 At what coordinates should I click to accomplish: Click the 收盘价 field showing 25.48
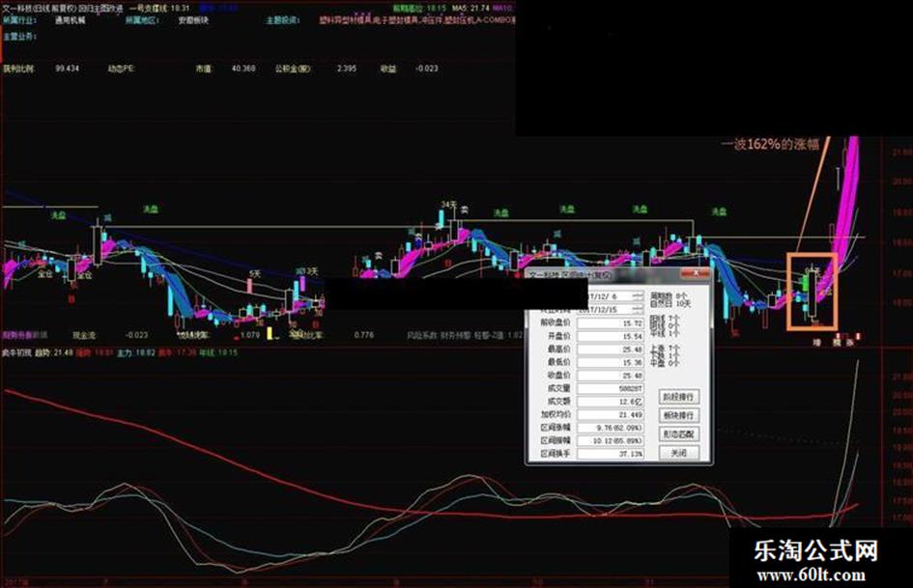(611, 376)
